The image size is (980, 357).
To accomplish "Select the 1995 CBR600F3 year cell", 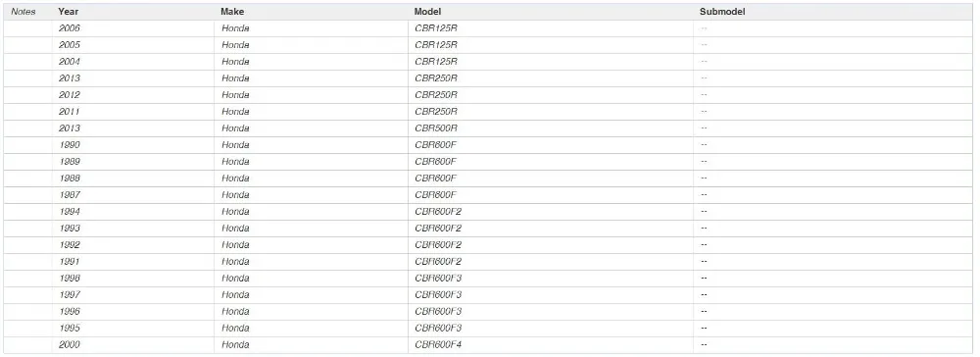I will [133, 328].
